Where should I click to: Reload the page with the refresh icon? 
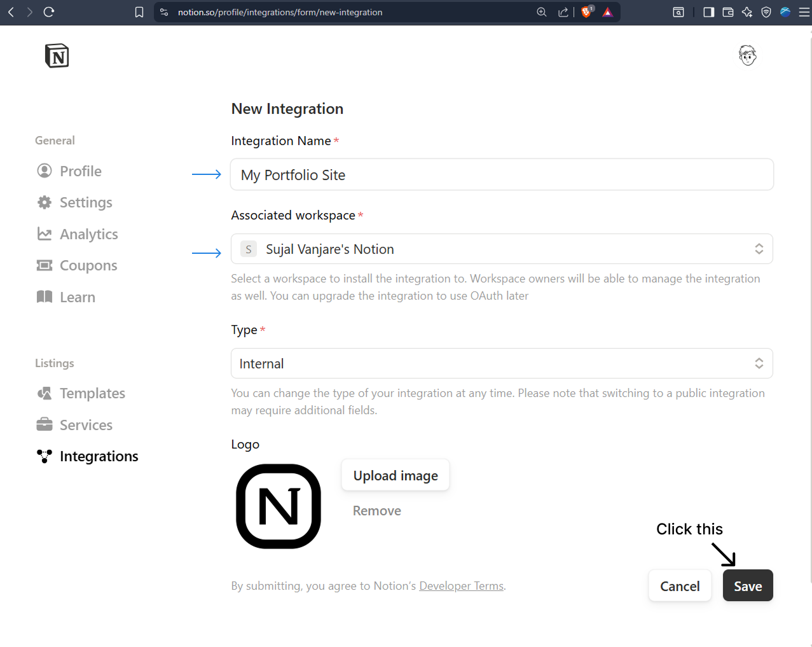pos(49,12)
